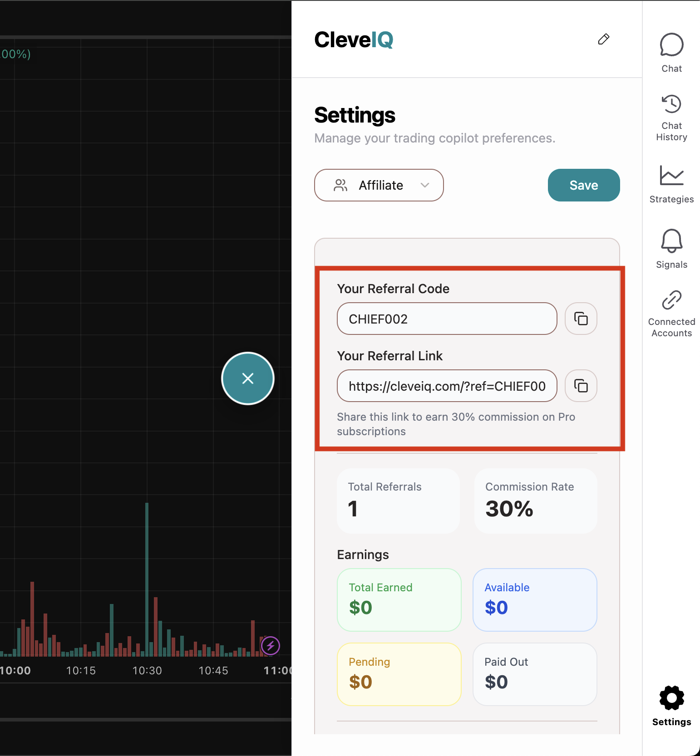The width and height of the screenshot is (700, 756).
Task: Select the Settings gear icon
Action: coord(671,698)
